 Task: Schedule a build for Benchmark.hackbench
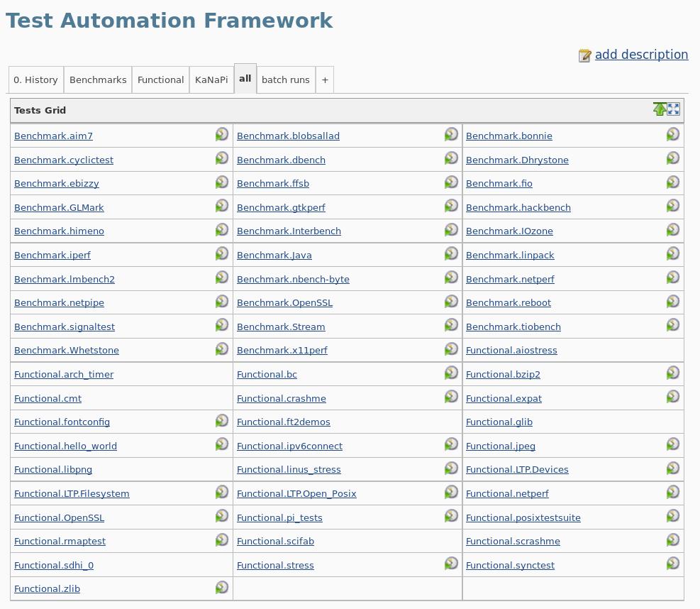(x=673, y=206)
